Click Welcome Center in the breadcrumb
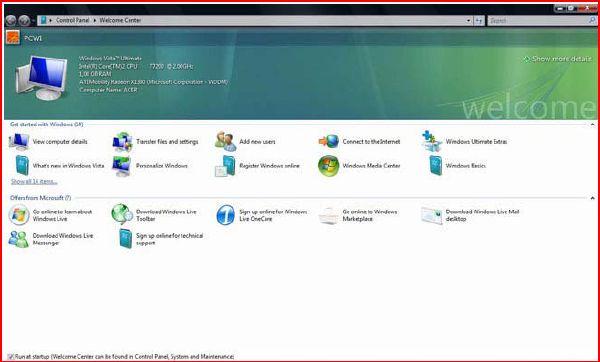This screenshot has width=600, height=362. click(120, 20)
